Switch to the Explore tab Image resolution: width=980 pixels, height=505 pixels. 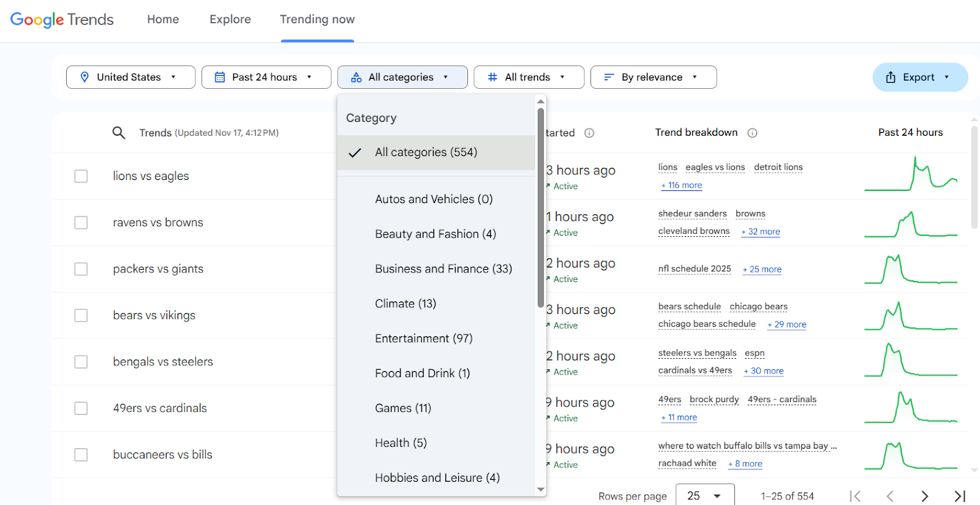(230, 20)
